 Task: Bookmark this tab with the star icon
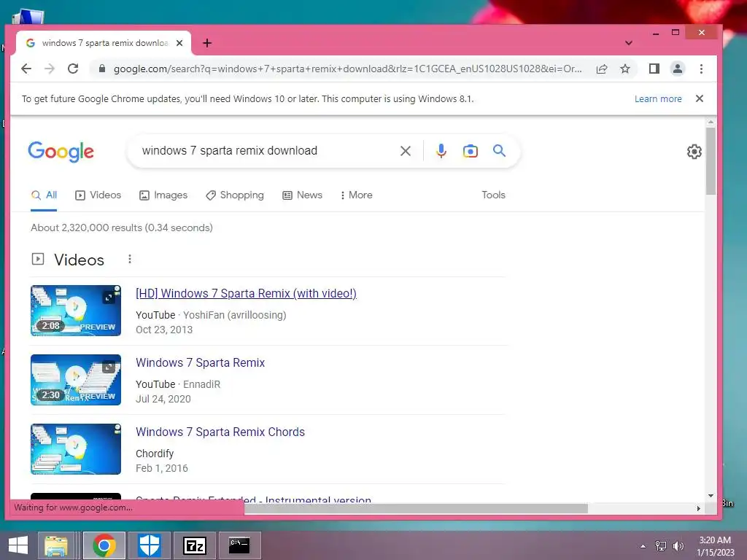click(625, 69)
